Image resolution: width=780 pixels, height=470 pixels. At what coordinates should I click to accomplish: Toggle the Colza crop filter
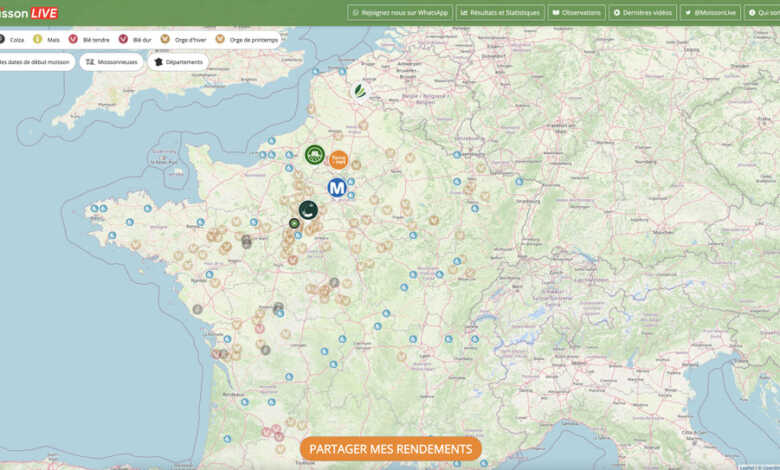[12, 39]
